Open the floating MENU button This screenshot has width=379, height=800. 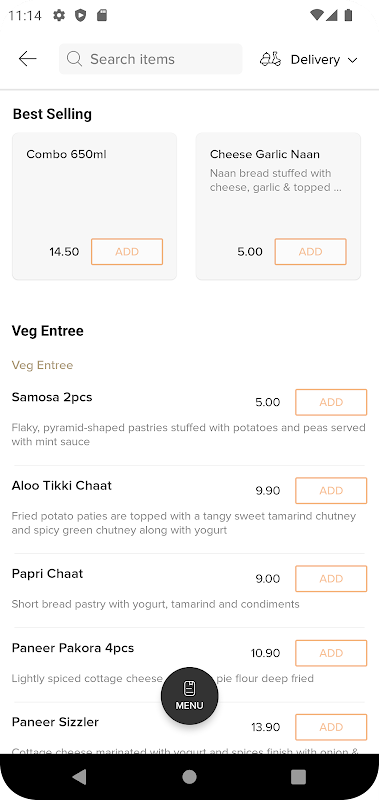189,696
